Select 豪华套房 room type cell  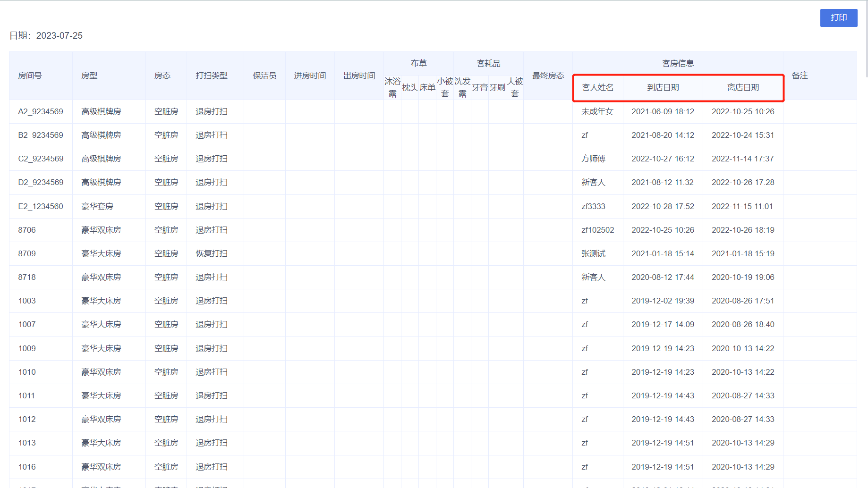tap(97, 206)
